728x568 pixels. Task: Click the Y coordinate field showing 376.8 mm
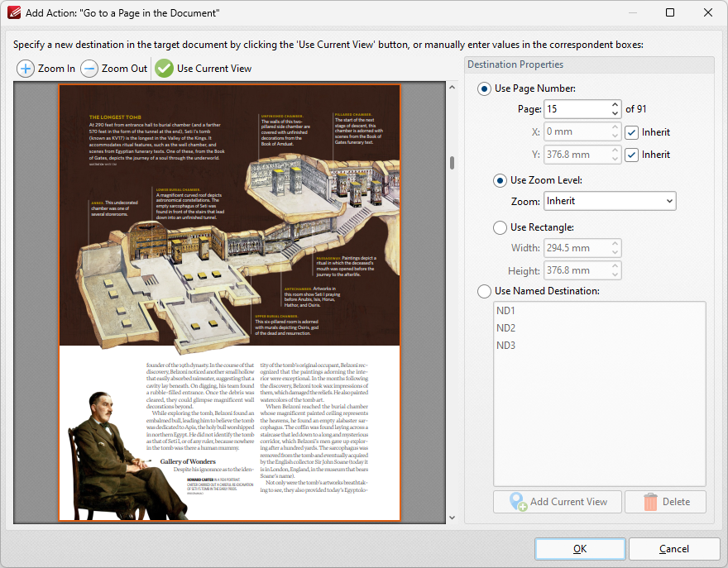point(576,155)
